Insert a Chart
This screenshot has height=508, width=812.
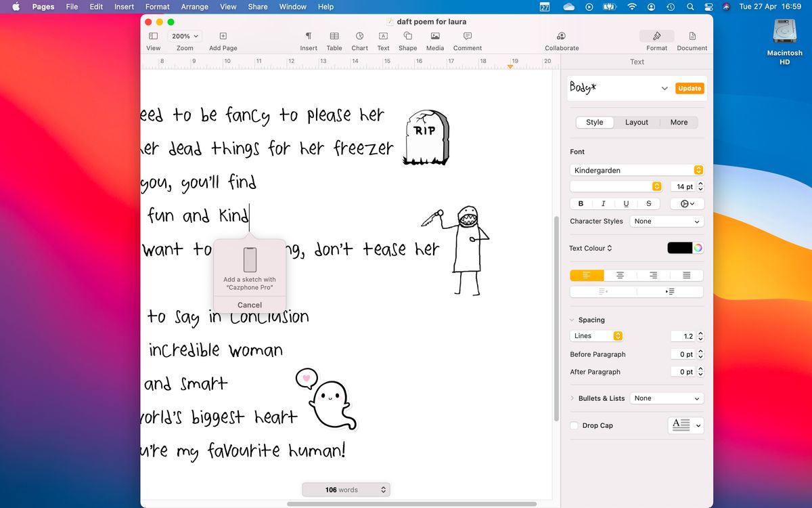359,39
